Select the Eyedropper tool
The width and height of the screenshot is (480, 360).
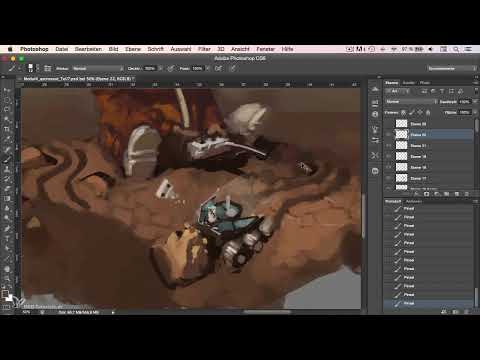tap(7, 139)
